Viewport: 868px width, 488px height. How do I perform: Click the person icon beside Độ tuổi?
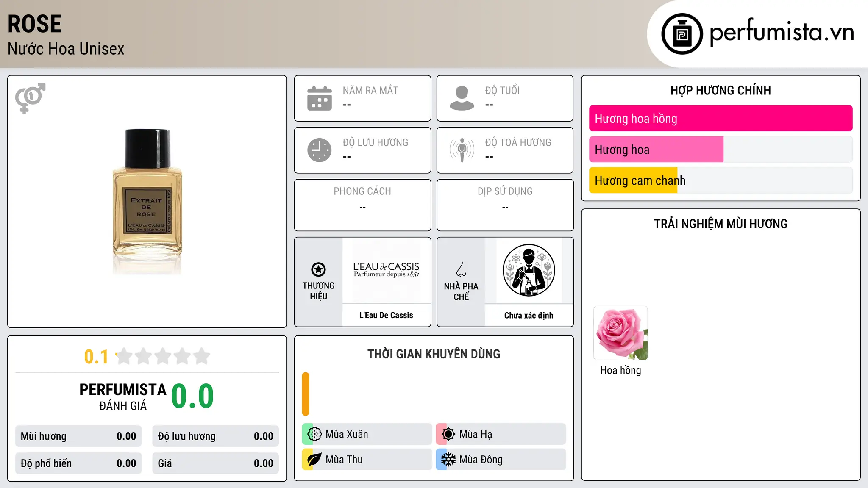[x=462, y=98]
